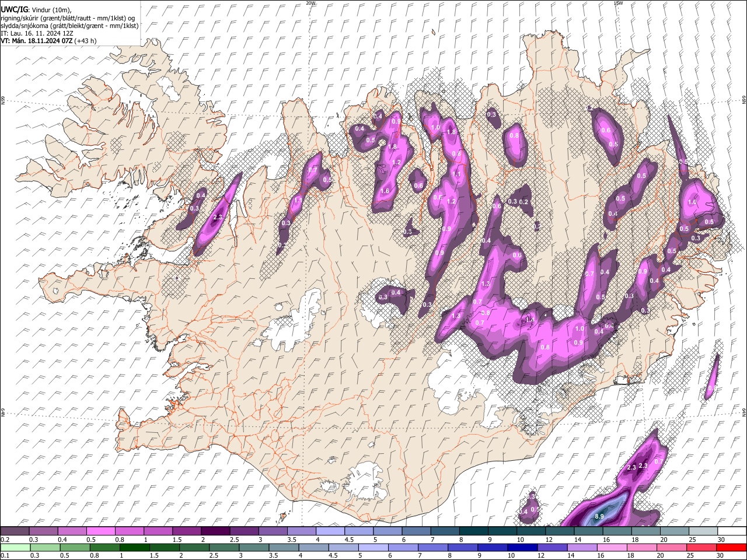Select deep blue lower swatch starting at 10
The image size is (747, 560).
522,547
